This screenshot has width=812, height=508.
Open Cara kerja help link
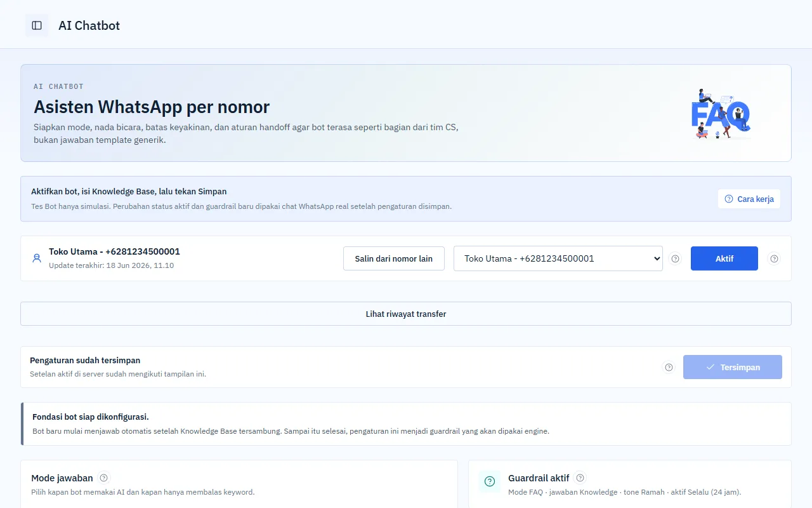(x=749, y=199)
